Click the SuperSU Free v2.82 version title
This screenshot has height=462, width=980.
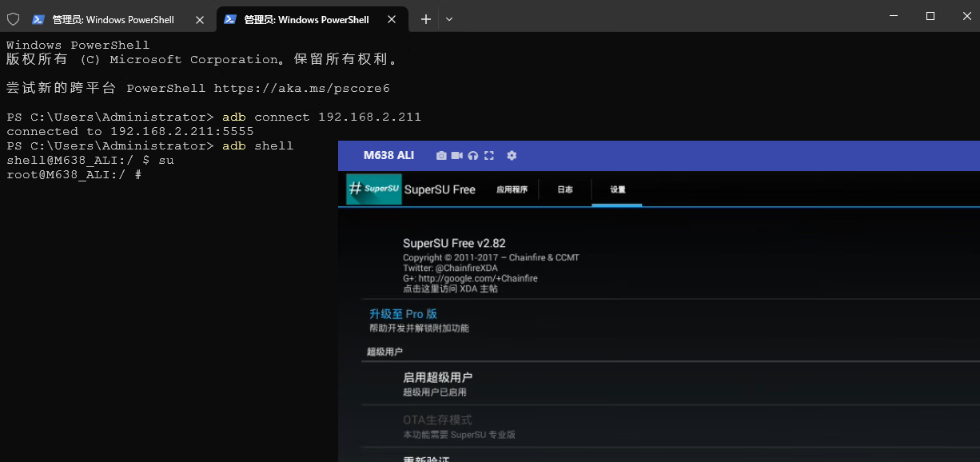pyautogui.click(x=454, y=243)
